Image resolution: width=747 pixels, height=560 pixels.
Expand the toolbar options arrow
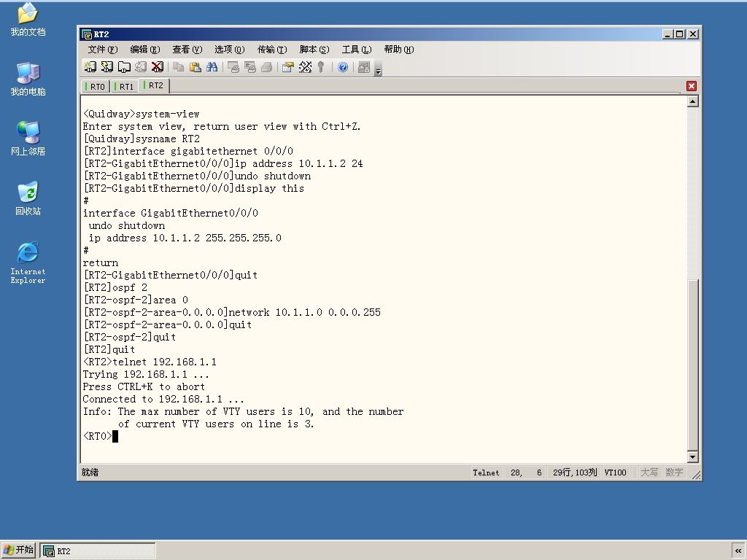(x=379, y=68)
